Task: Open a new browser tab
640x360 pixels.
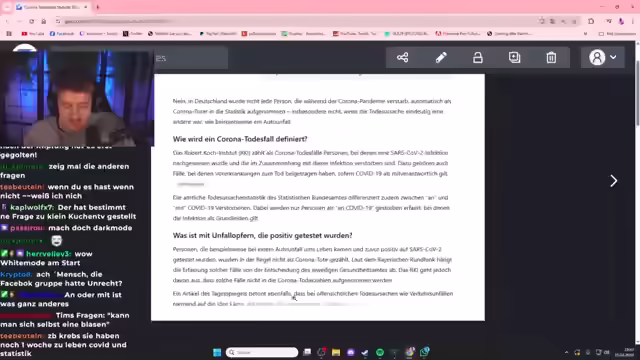Action: click(x=97, y=7)
